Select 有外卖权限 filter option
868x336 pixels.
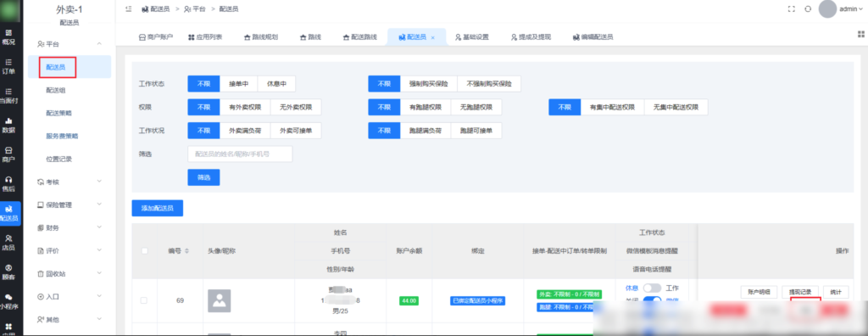245,107
